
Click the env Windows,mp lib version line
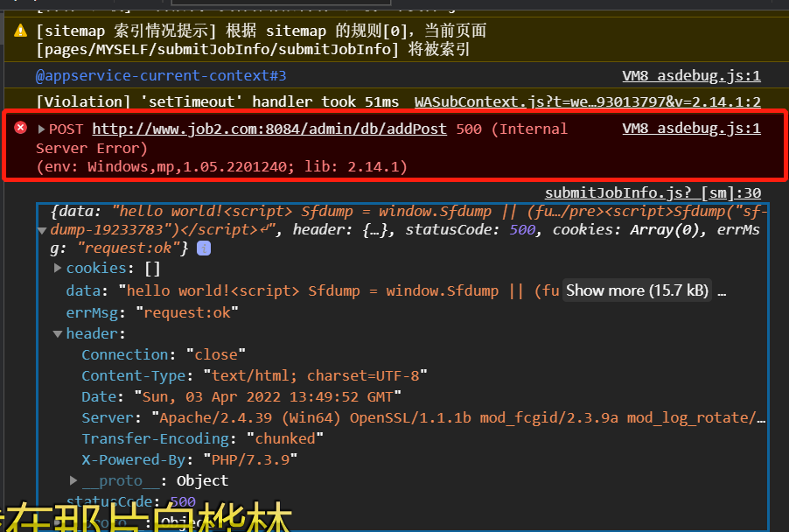click(x=221, y=166)
